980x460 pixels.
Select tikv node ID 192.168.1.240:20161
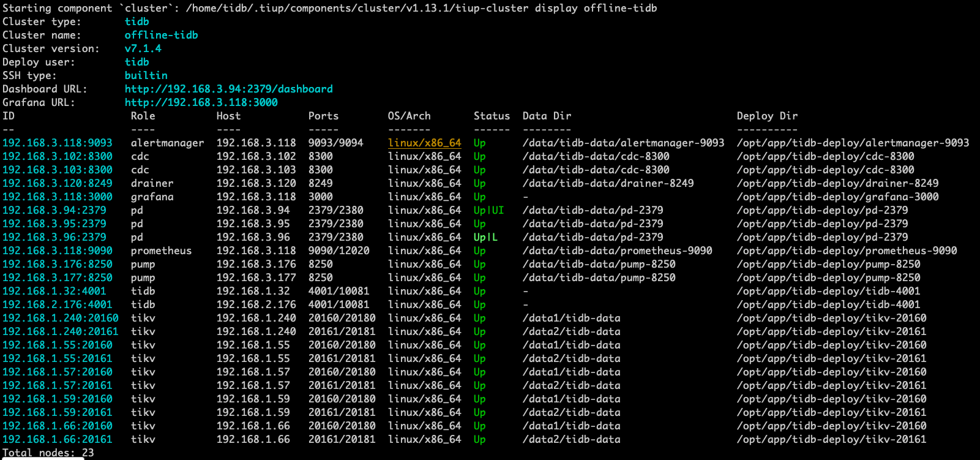pos(61,331)
